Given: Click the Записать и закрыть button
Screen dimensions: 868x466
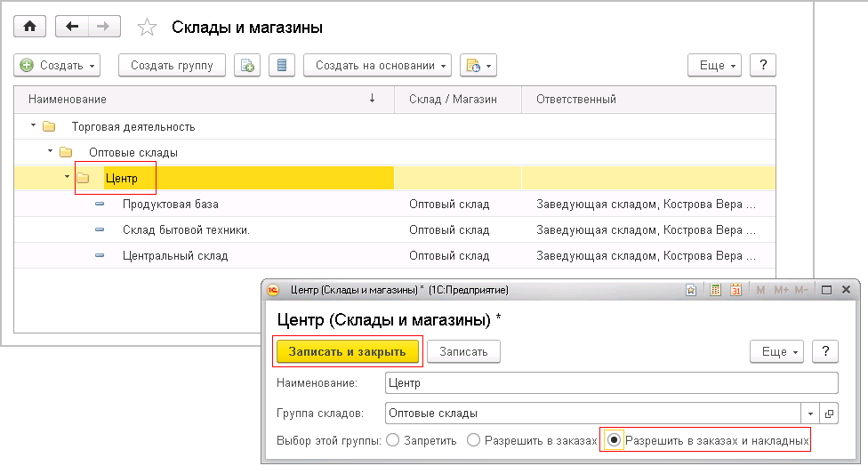Looking at the screenshot, I should (347, 351).
